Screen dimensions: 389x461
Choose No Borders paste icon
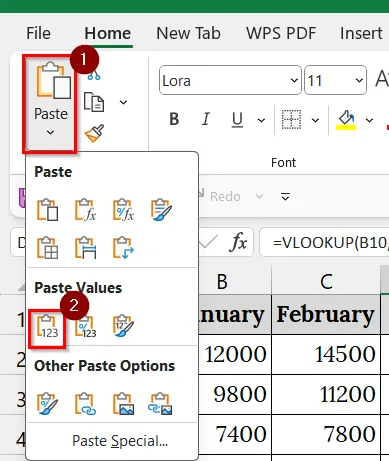pyautogui.click(x=47, y=248)
